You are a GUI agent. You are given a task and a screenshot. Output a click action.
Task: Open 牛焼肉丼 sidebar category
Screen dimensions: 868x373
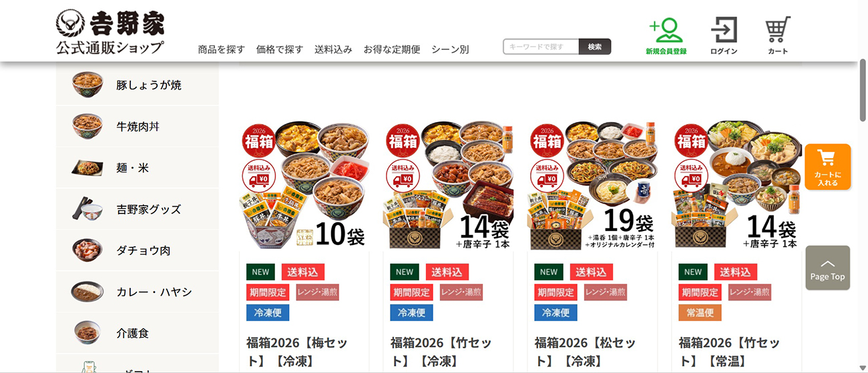(138, 126)
